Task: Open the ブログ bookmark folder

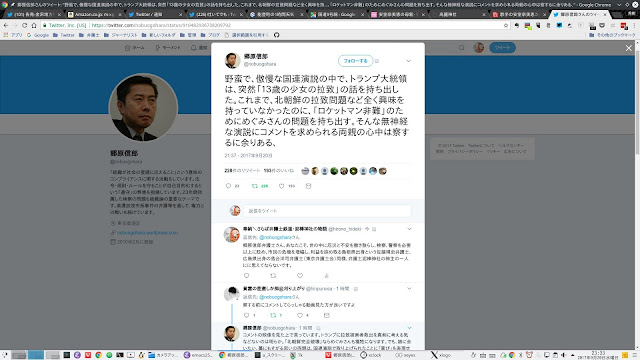Action: click(x=210, y=35)
